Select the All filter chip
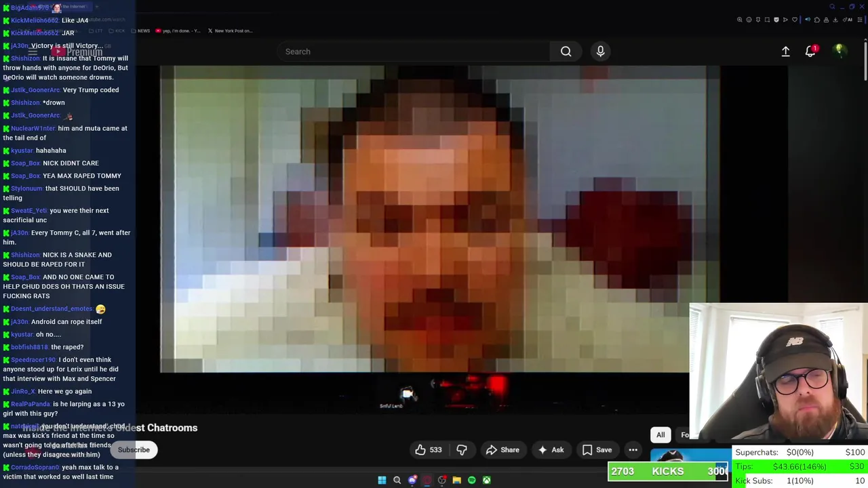 [660, 434]
